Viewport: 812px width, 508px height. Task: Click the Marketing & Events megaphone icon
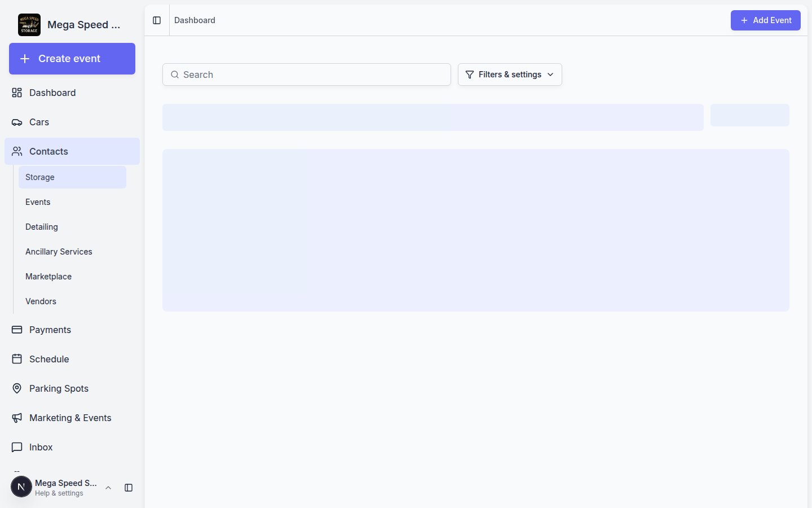tap(17, 418)
